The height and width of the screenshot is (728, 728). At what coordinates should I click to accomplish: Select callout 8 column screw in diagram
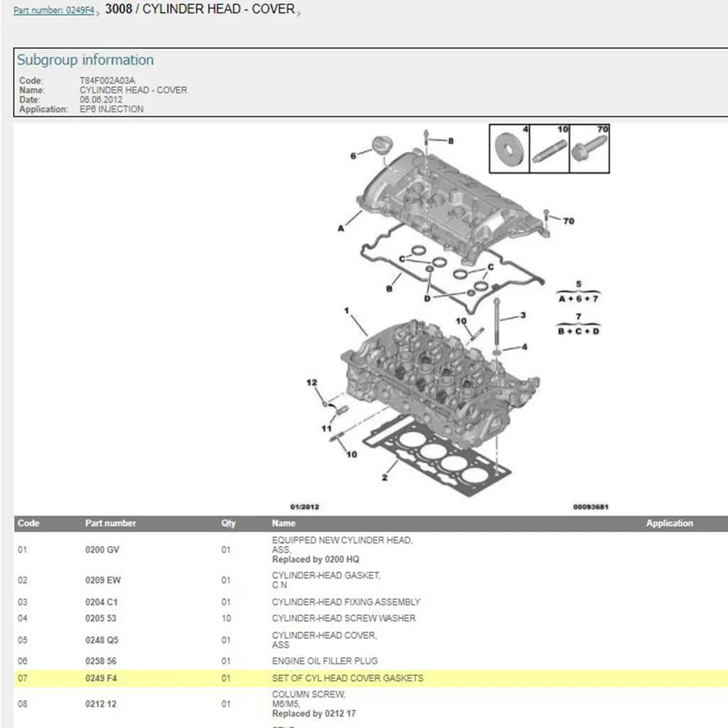click(451, 141)
